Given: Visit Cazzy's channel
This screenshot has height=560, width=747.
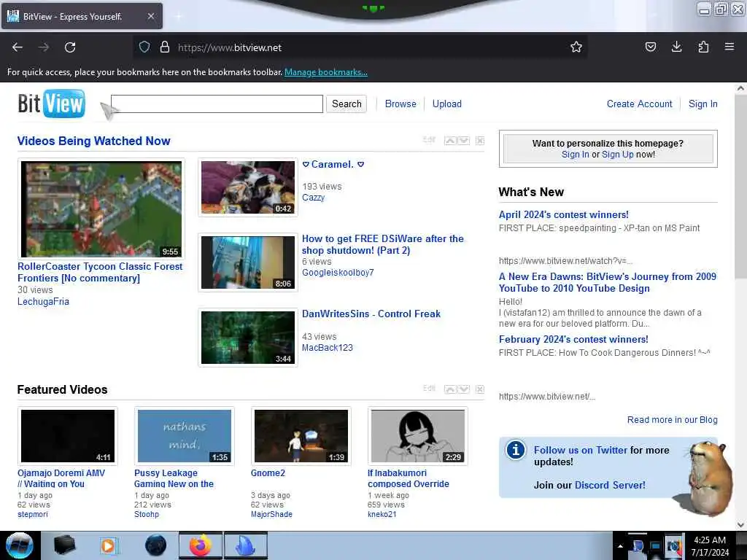Looking at the screenshot, I should pyautogui.click(x=314, y=197).
